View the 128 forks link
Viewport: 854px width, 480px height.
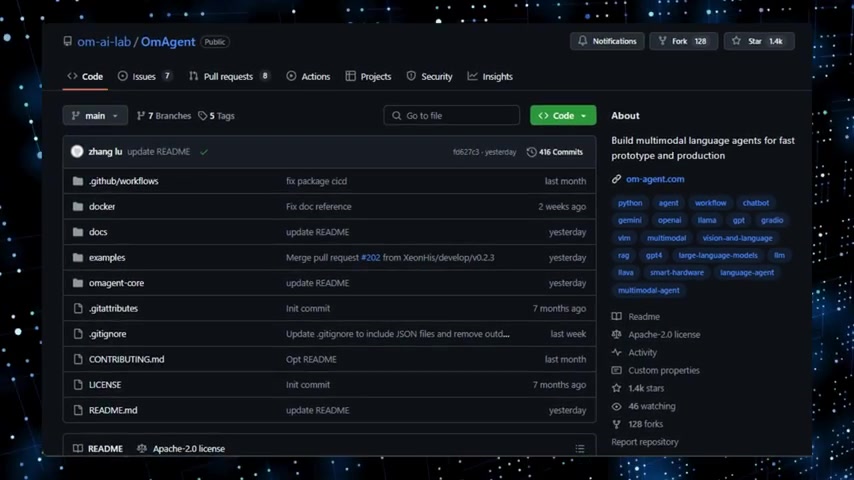point(638,424)
